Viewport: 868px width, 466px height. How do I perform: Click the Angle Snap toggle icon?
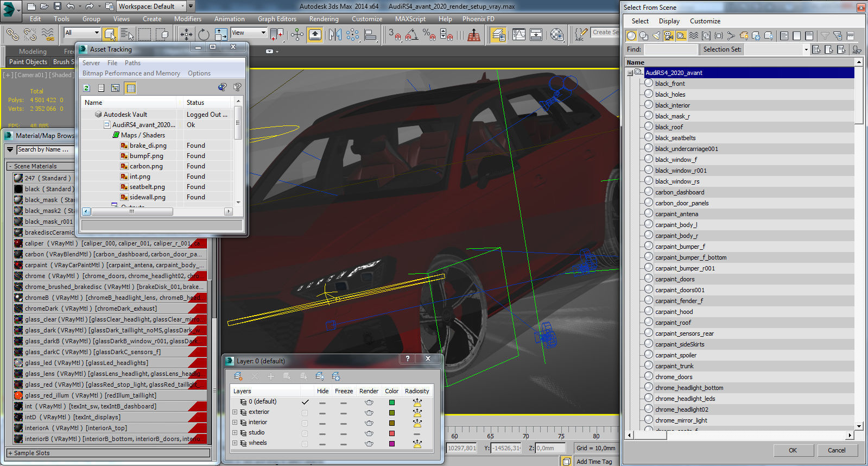(412, 35)
